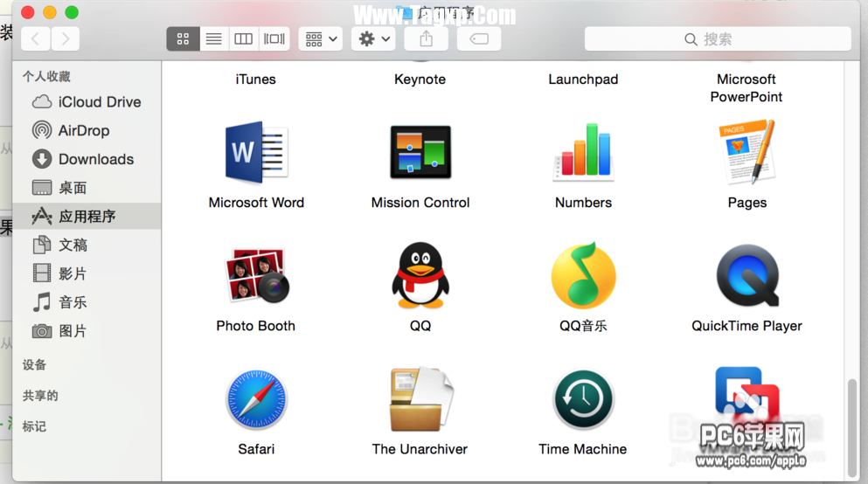The image size is (868, 484).
Task: Open the gear action menu
Action: point(373,38)
